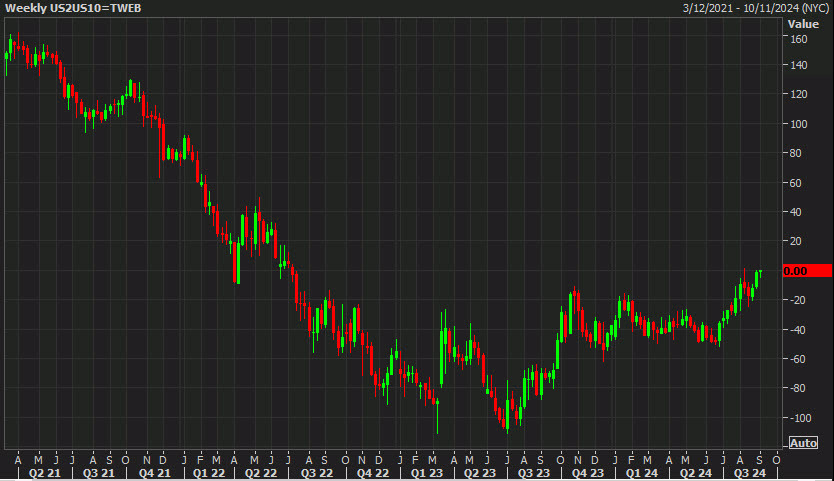Image resolution: width=834 pixels, height=481 pixels.
Task: Click the positive 40 value axis label
Action: [x=796, y=212]
